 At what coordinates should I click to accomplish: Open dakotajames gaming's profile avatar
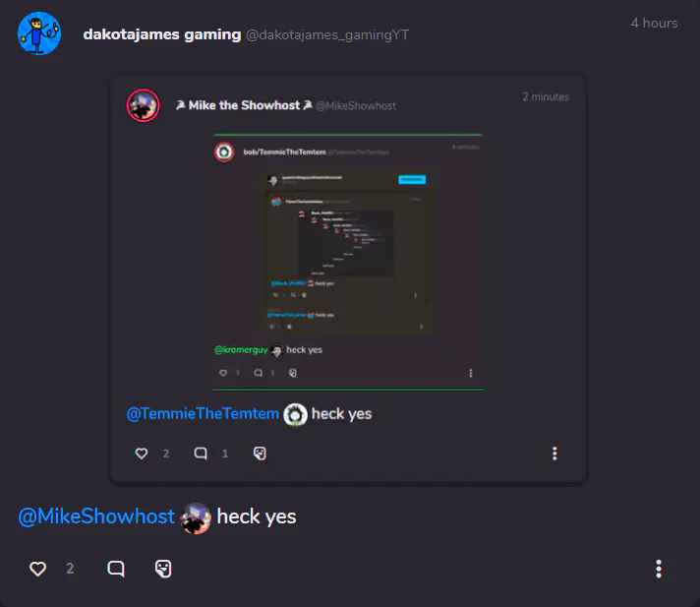(39, 33)
